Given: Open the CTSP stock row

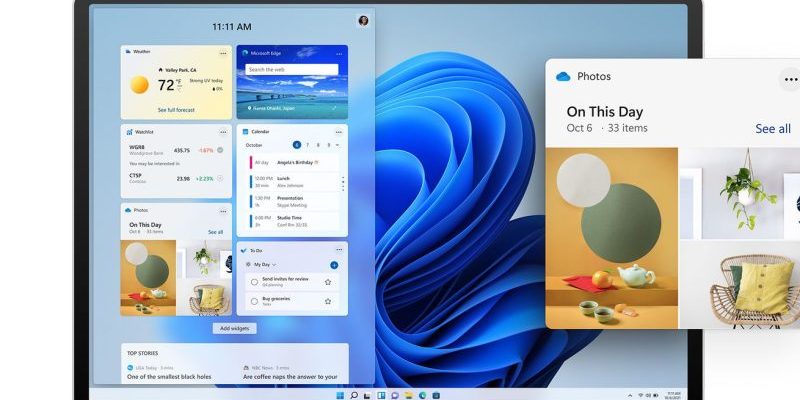Looking at the screenshot, I should (x=176, y=178).
